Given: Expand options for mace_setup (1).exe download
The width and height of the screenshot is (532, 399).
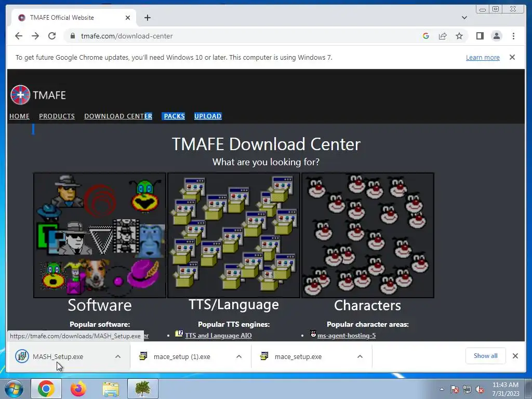Looking at the screenshot, I should [x=239, y=356].
